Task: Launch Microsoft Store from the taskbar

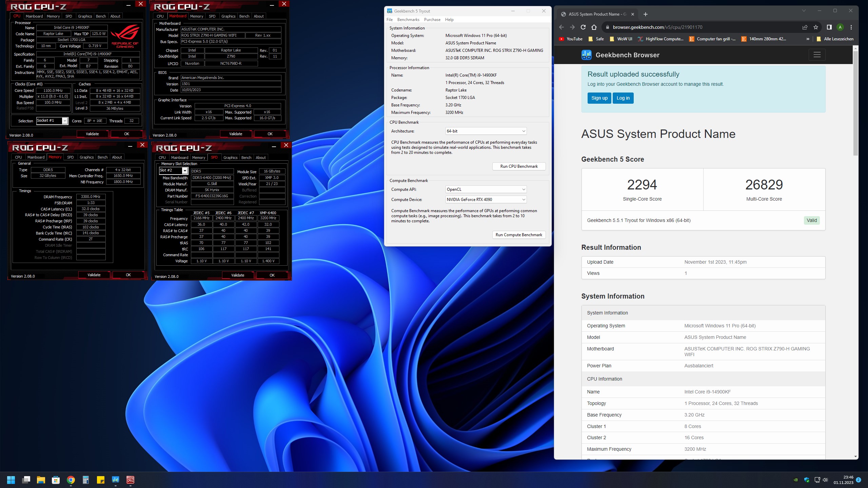Action: click(x=56, y=480)
